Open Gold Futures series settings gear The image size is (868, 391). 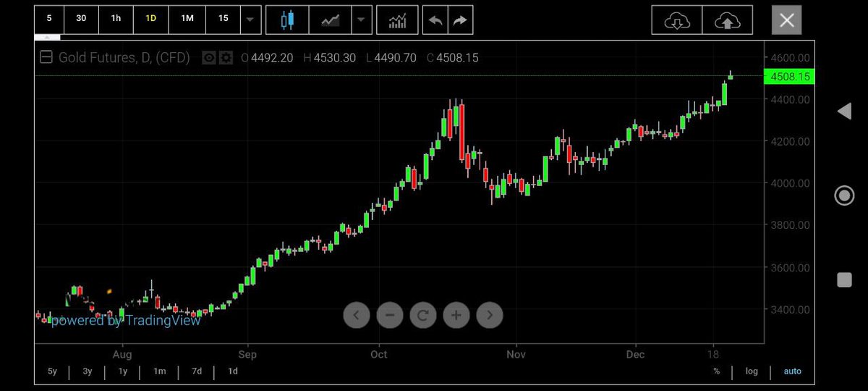(226, 58)
